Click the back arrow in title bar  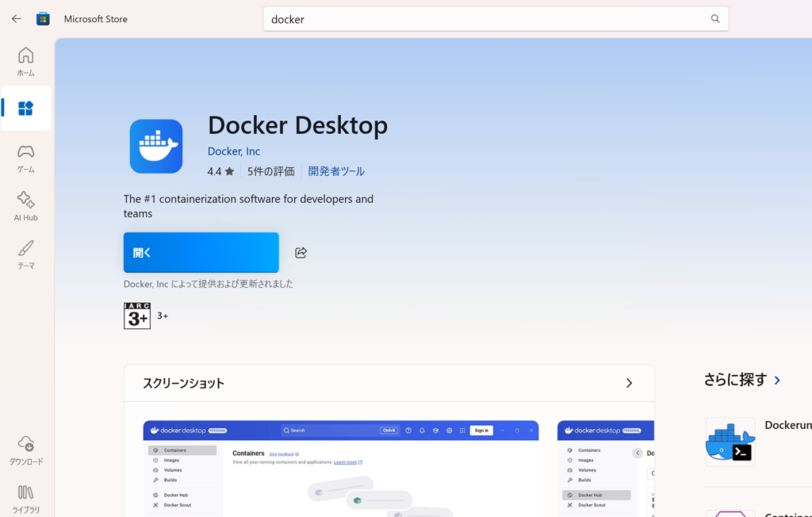point(17,19)
